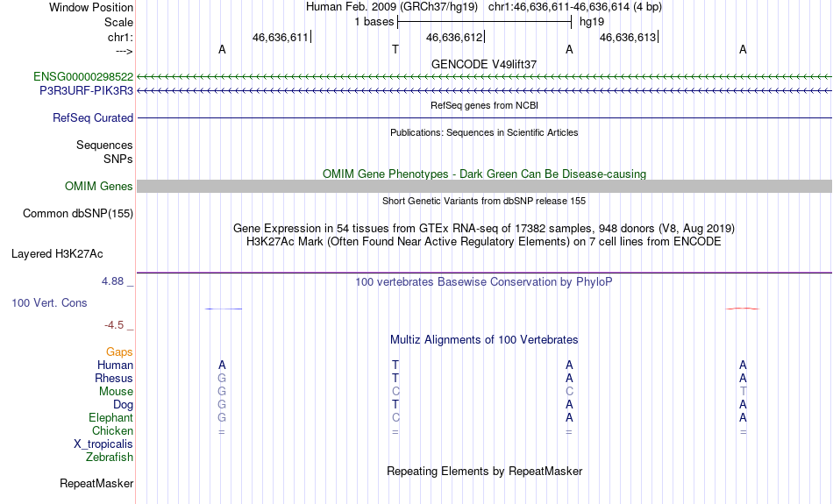Click the OMIM Genes track label
The height and width of the screenshot is (504, 833).
click(98, 187)
